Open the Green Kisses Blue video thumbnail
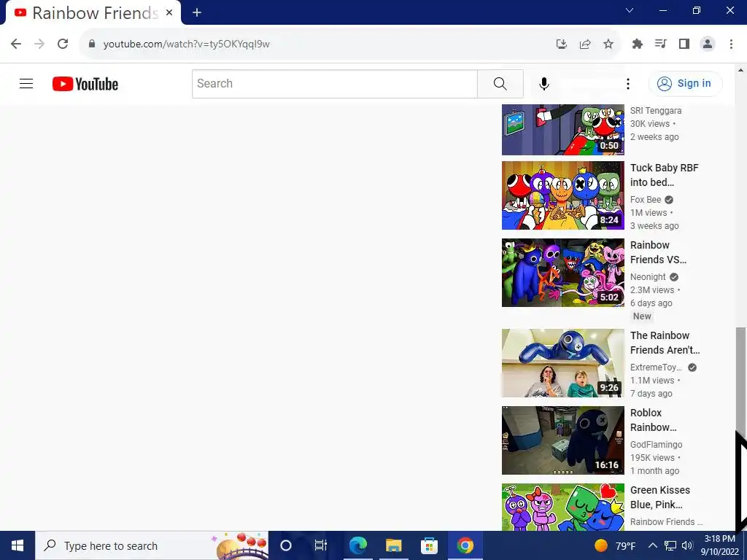This screenshot has height=560, width=747. [x=562, y=507]
